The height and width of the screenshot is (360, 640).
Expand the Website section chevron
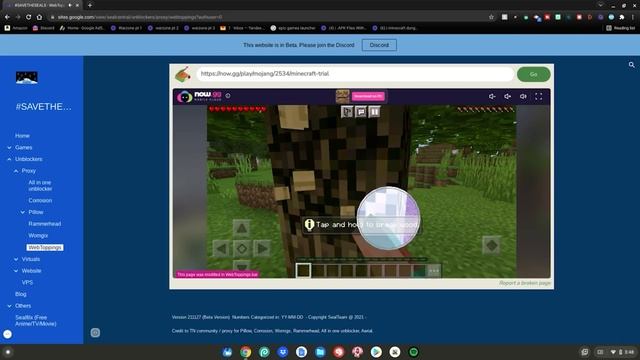coord(16,271)
